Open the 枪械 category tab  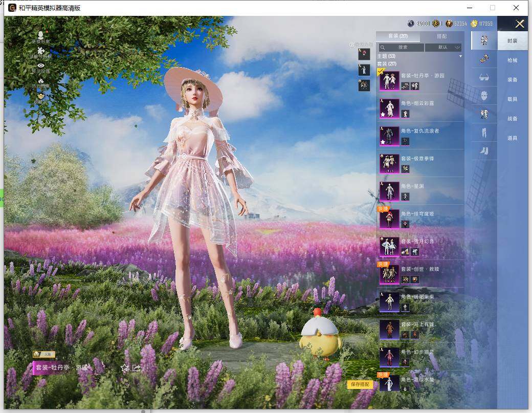512,60
